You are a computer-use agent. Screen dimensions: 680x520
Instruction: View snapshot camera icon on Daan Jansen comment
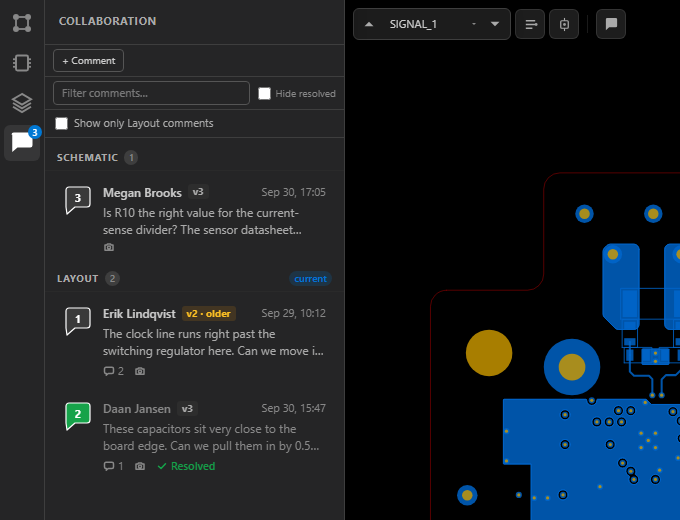pyautogui.click(x=140, y=466)
